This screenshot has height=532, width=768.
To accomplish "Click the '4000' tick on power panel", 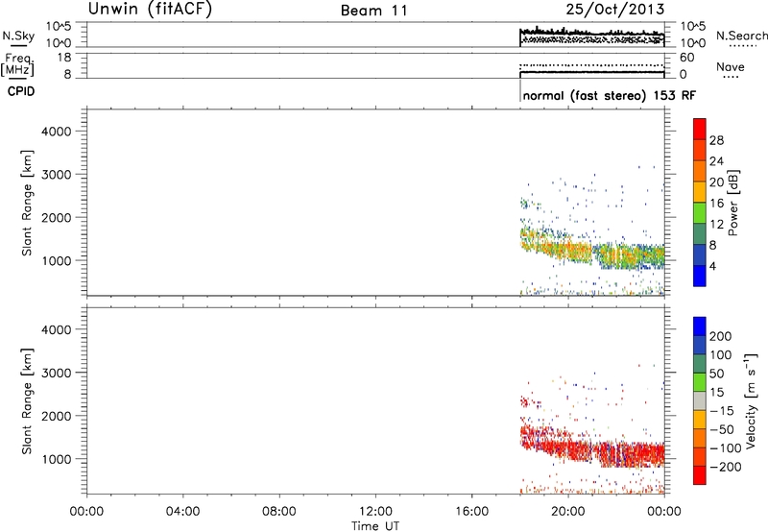I will pyautogui.click(x=57, y=132).
